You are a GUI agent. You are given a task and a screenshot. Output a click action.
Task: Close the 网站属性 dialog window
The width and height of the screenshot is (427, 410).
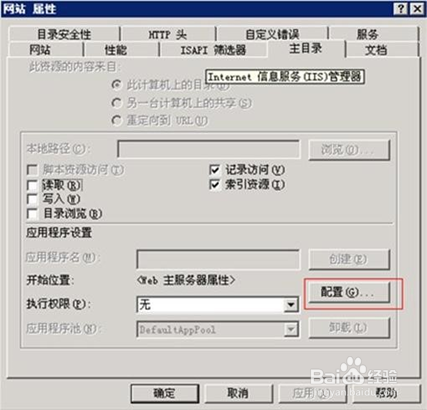417,9
